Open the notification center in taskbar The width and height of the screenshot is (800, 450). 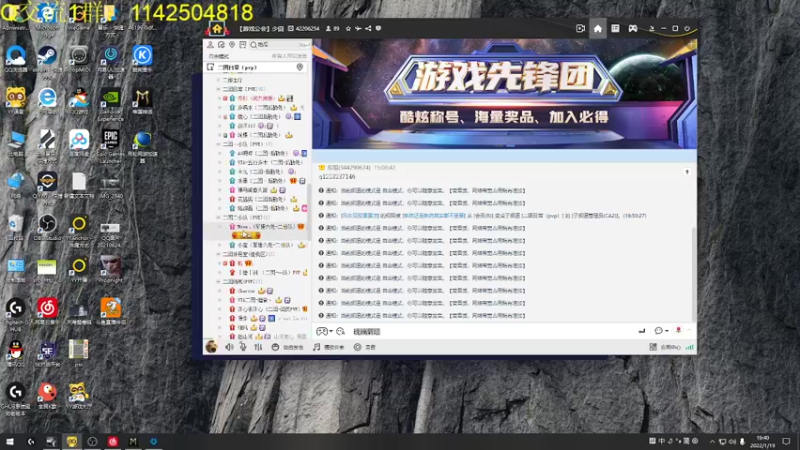786,441
